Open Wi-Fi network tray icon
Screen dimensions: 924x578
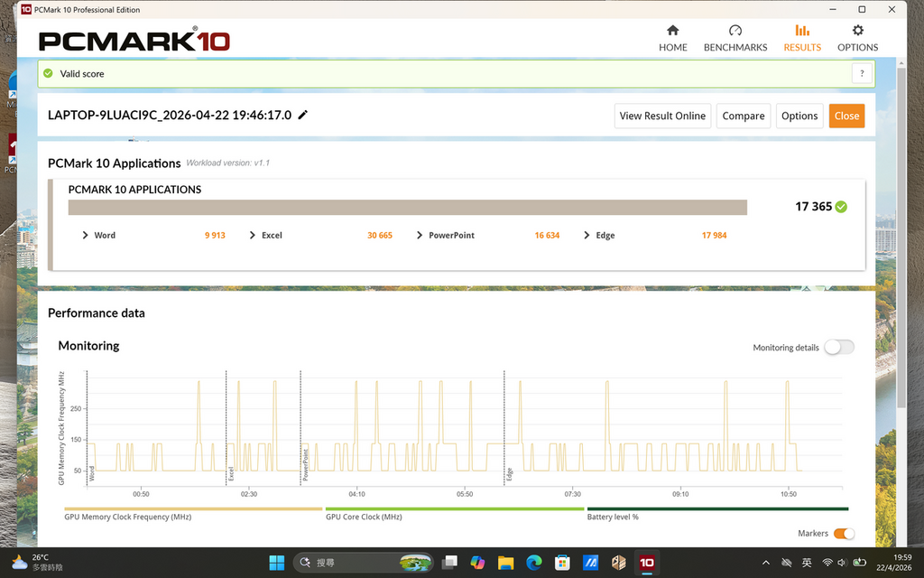pyautogui.click(x=827, y=563)
